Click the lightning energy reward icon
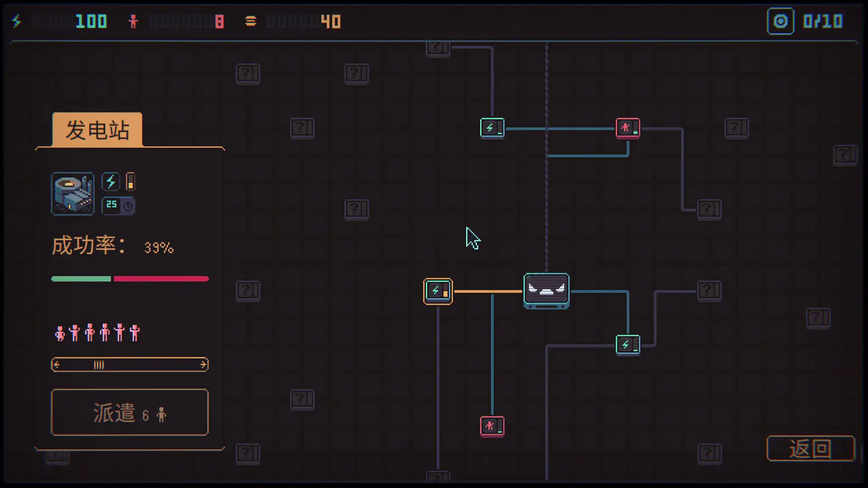Screen dimensions: 868x488 pos(111,182)
